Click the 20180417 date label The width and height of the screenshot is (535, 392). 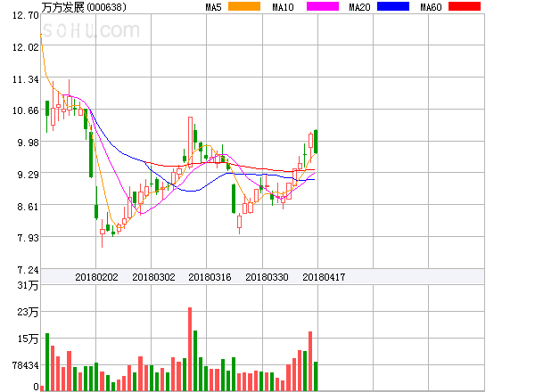324,277
